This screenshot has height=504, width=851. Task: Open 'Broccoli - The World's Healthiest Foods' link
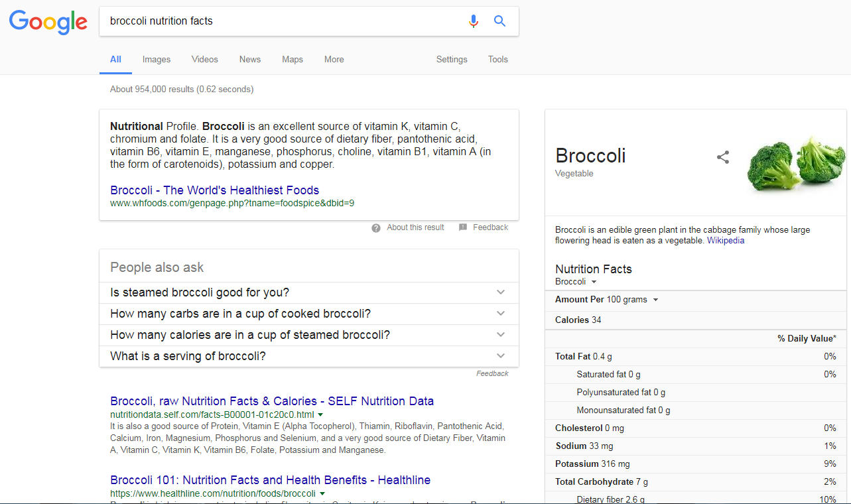215,190
